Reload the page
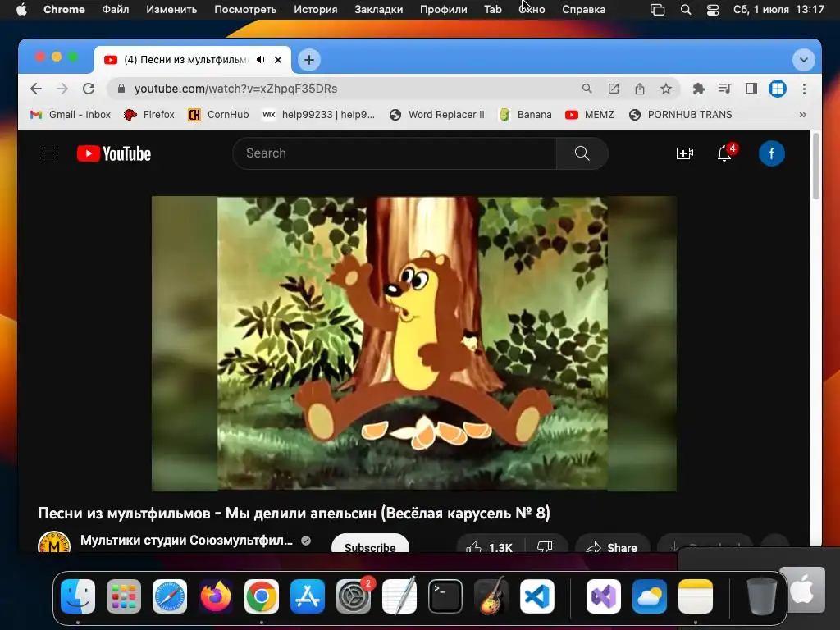This screenshot has height=630, width=840. (x=89, y=89)
